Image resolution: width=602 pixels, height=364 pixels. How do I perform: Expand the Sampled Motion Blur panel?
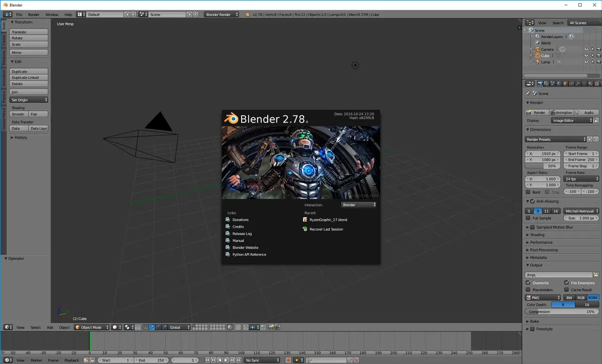(528, 227)
